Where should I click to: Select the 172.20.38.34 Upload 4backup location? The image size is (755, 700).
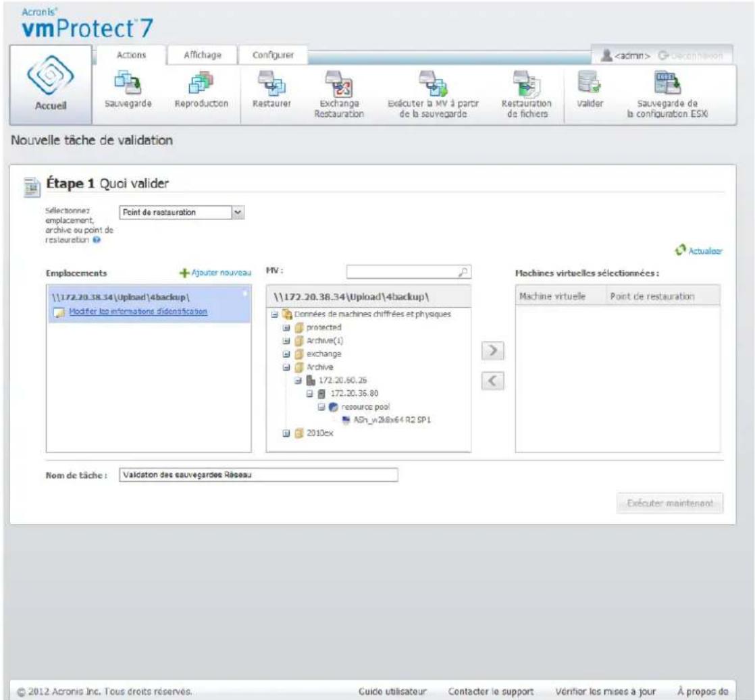pos(149,304)
